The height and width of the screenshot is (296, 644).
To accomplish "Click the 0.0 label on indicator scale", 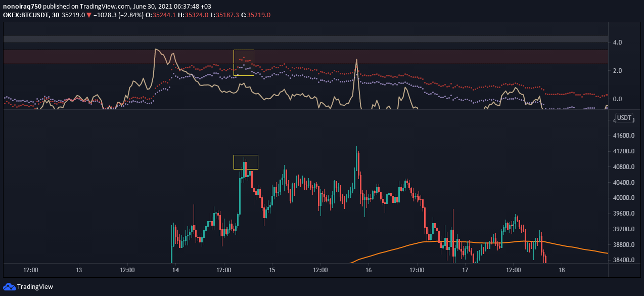I will tap(617, 99).
